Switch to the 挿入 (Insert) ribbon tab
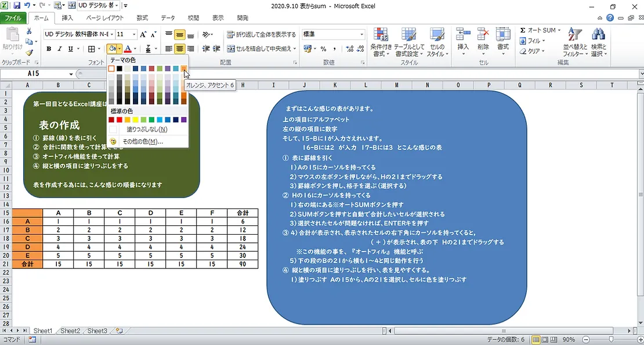Image resolution: width=644 pixels, height=345 pixels. tap(67, 18)
